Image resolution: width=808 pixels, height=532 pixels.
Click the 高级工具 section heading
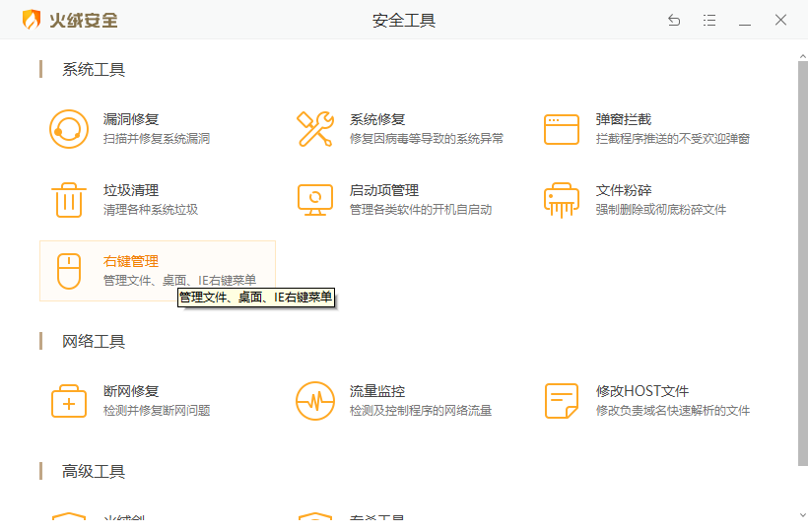coord(94,471)
